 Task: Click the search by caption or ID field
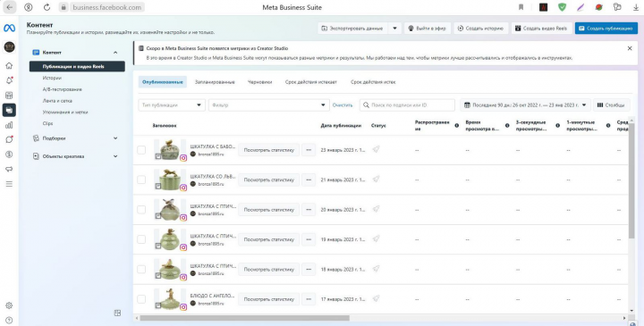coord(407,105)
